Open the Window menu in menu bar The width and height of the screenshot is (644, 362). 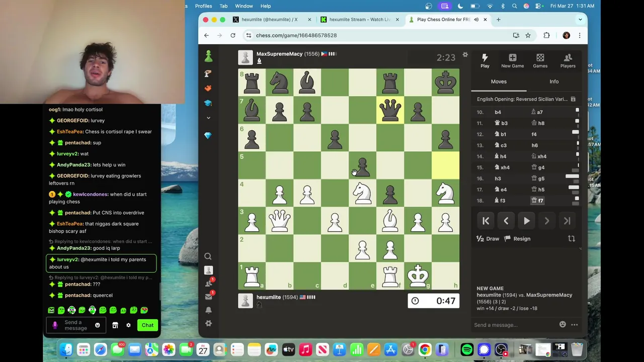[x=244, y=6]
